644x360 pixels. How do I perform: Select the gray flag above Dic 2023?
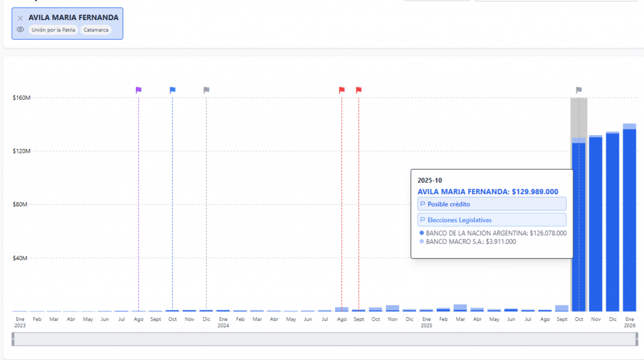pyautogui.click(x=206, y=90)
